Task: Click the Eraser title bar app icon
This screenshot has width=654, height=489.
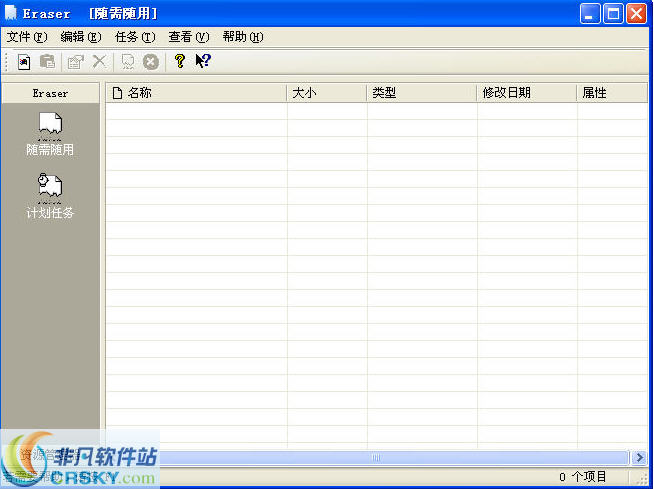Action: pos(10,13)
